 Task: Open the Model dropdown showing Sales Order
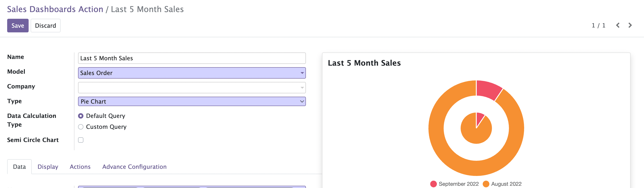(x=192, y=73)
